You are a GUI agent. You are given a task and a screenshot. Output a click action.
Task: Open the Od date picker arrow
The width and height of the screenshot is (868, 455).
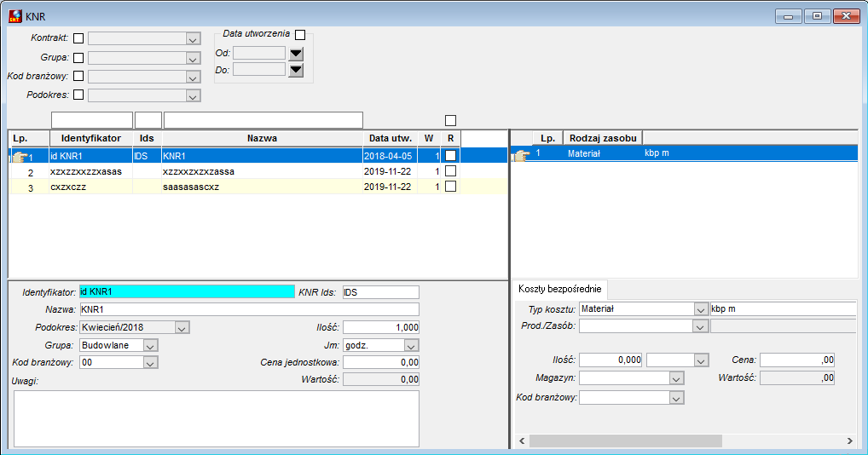tap(296, 54)
